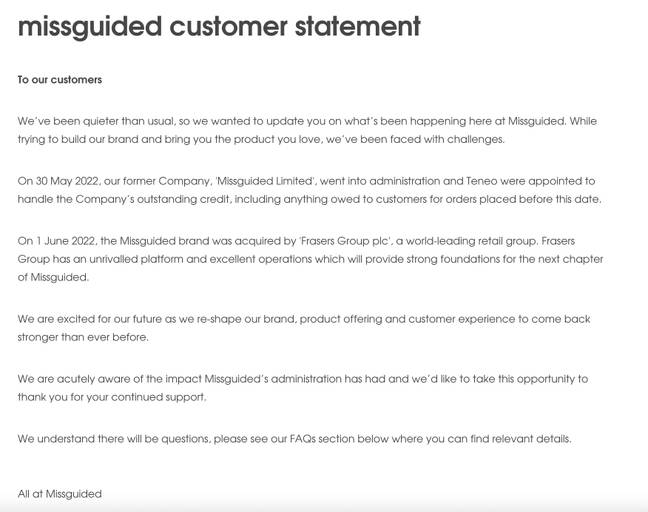Click the 'To our customers' bold line

(60, 80)
